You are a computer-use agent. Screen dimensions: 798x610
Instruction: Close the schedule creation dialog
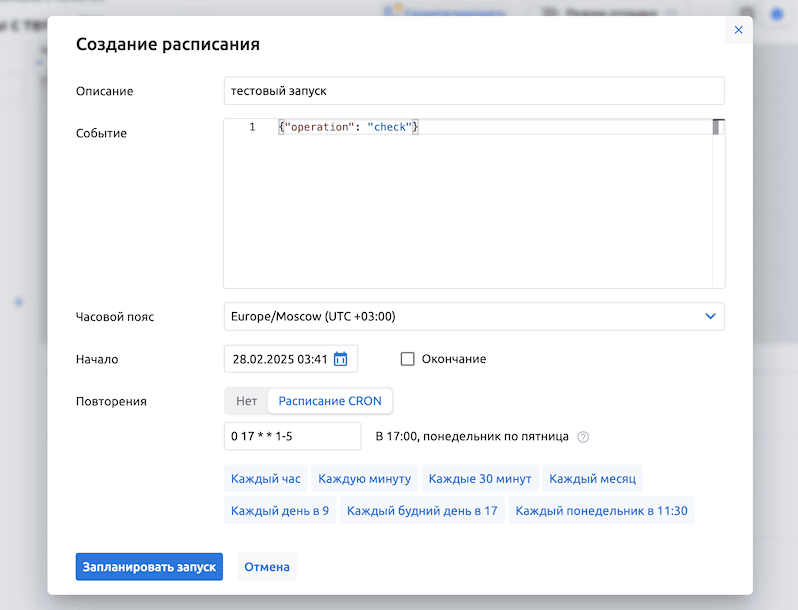738,30
